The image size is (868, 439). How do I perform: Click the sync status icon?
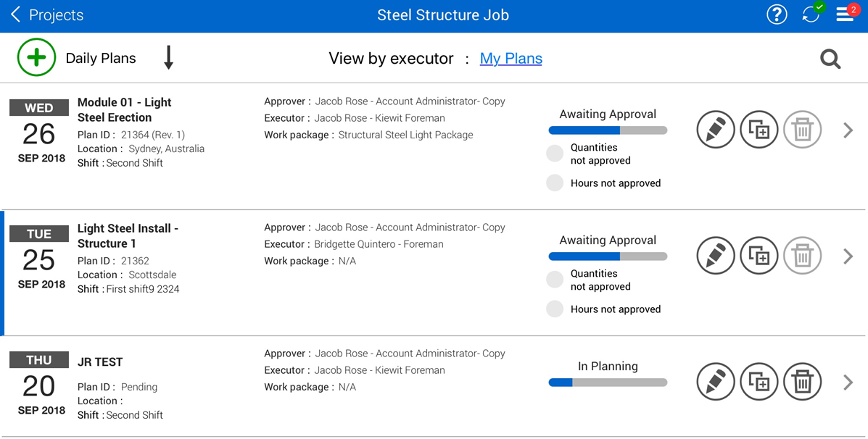[x=811, y=15]
